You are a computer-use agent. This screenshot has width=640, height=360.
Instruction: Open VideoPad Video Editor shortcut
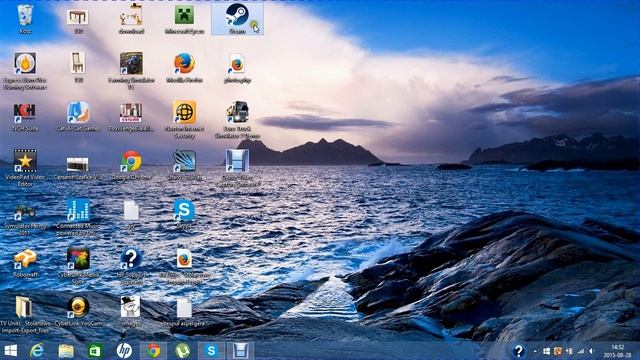25,160
